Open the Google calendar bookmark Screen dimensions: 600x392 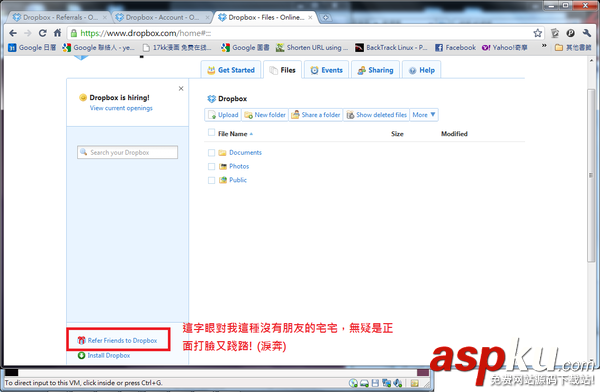click(x=32, y=47)
